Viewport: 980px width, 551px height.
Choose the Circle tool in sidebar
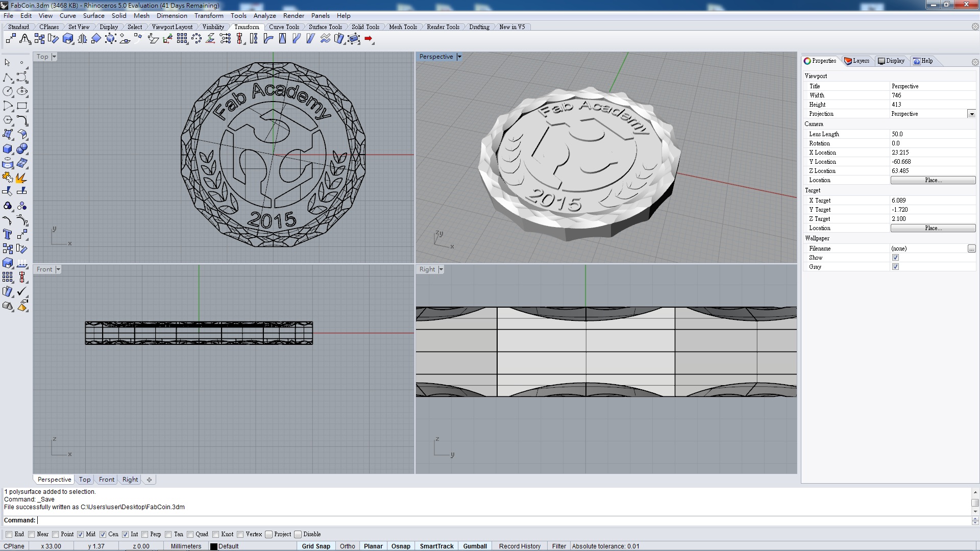8,91
